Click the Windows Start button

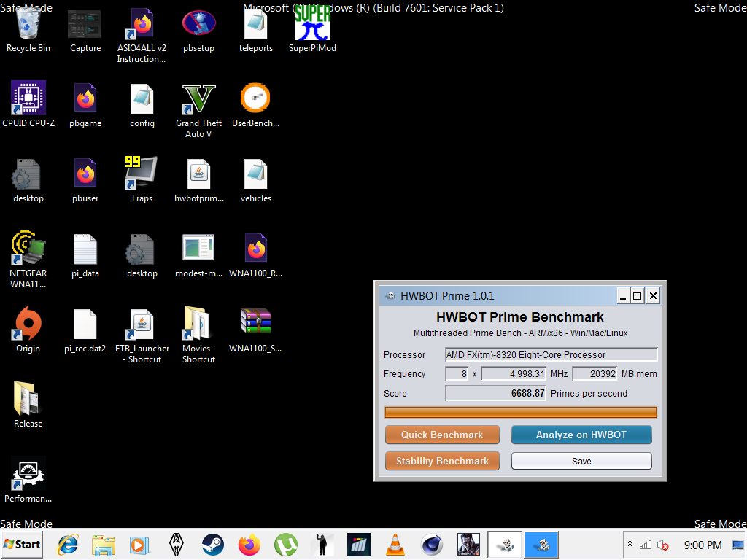pos(22,545)
